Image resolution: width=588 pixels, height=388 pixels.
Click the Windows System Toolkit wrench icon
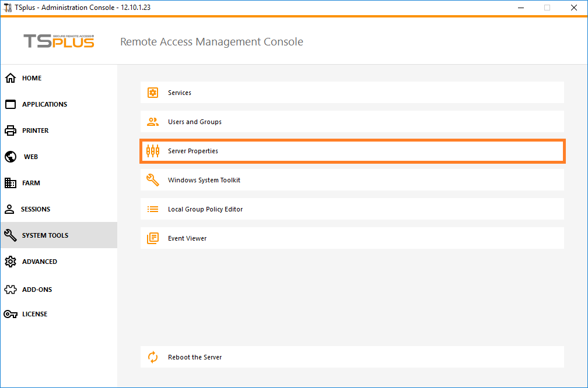tap(153, 180)
